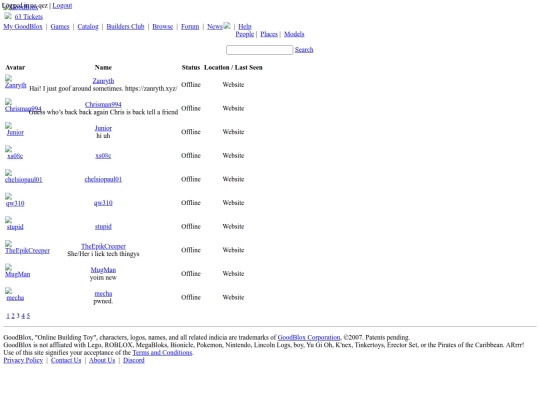Open GoodBlox Corporation footer link
Image resolution: width=540 pixels, height=405 pixels.
[309, 338]
